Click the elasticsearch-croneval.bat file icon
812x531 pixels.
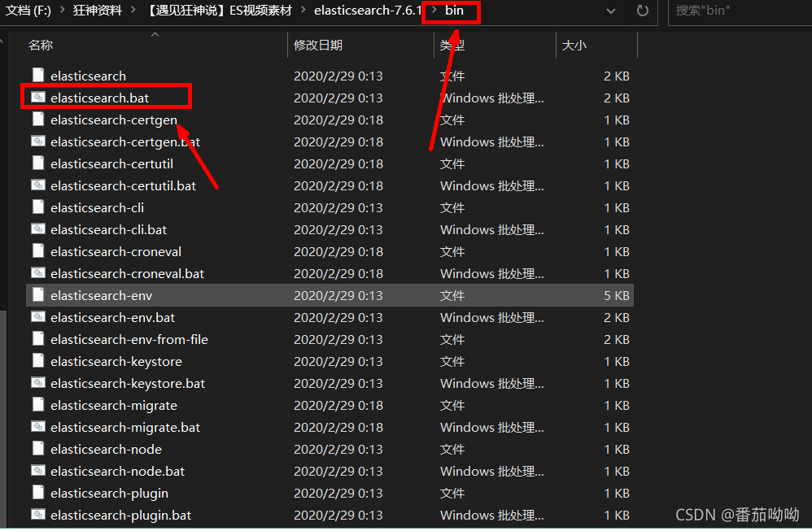37,273
